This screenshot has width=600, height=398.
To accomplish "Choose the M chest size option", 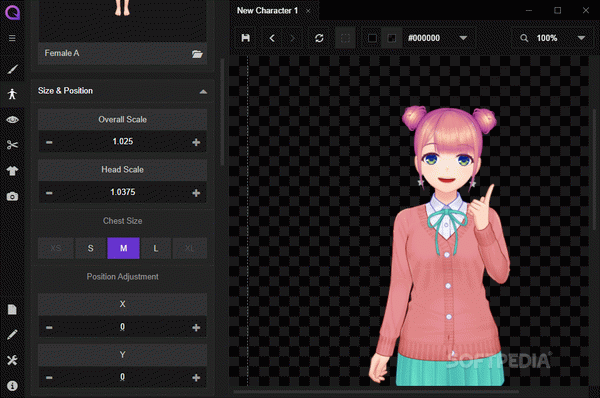I will click(123, 248).
